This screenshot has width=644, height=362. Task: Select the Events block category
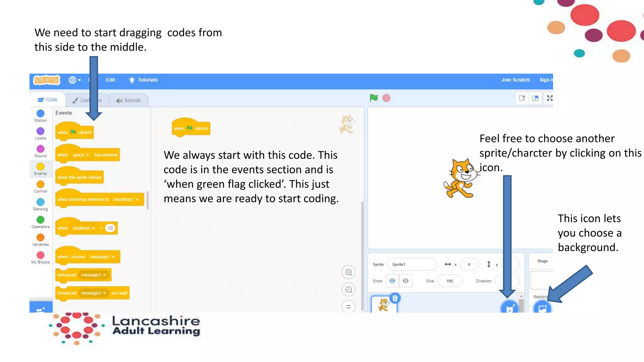[41, 169]
